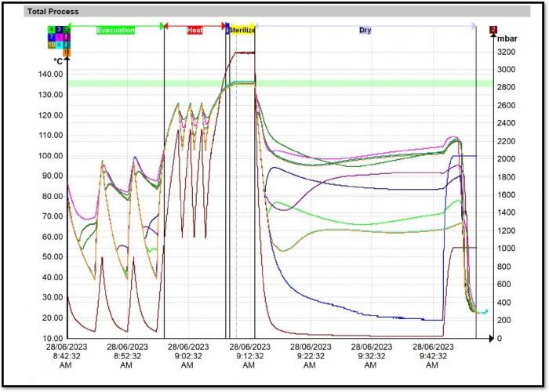
Task: Click the 9:12:32 AM time axis label
Action: click(x=249, y=356)
